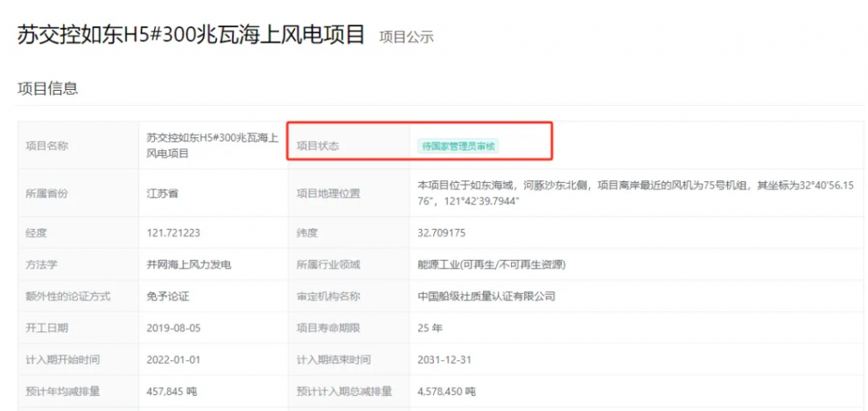Click the 待国家管理员审核 status badge
Viewport: 868px width, 411px height.
[x=459, y=146]
